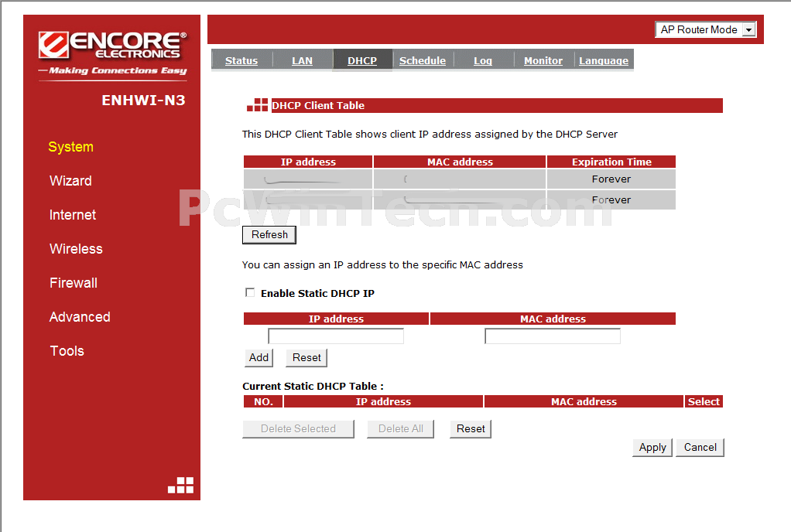Screen dimensions: 791x532
Task: Click the Current Static DHCP Table label
Action: 313,387
